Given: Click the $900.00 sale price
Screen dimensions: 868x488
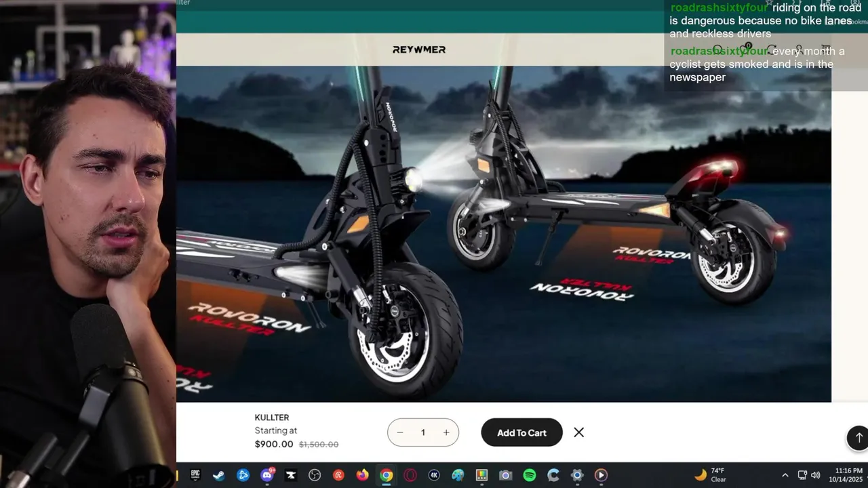Looking at the screenshot, I should tap(274, 445).
